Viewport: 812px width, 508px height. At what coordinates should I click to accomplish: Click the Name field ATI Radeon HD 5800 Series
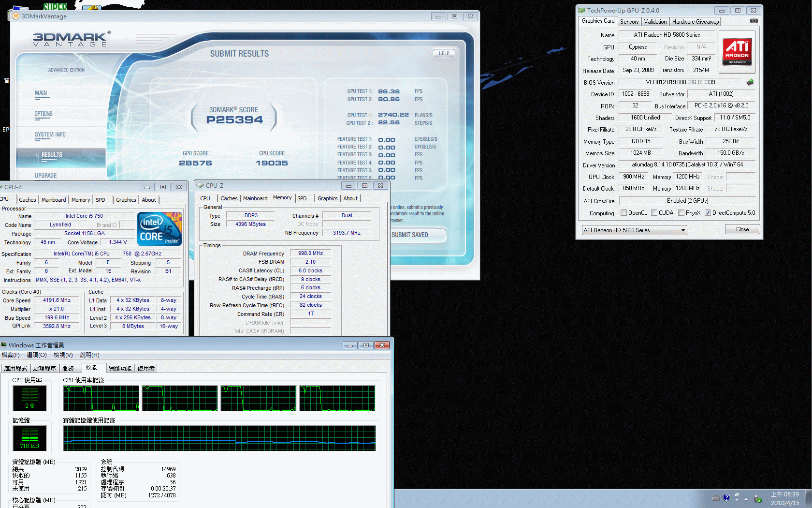667,35
